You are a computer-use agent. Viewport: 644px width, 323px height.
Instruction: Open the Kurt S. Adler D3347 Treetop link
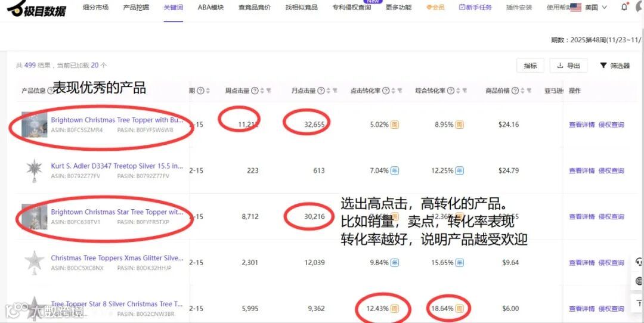coord(117,166)
